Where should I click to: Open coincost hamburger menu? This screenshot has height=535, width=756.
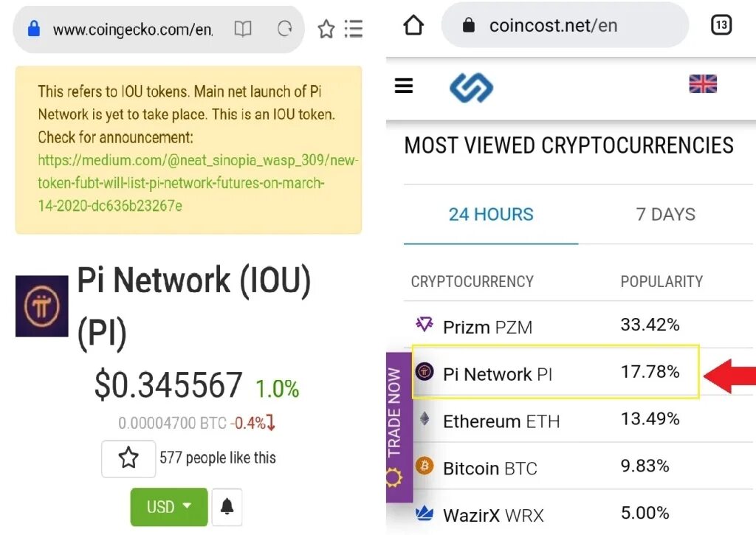[404, 86]
